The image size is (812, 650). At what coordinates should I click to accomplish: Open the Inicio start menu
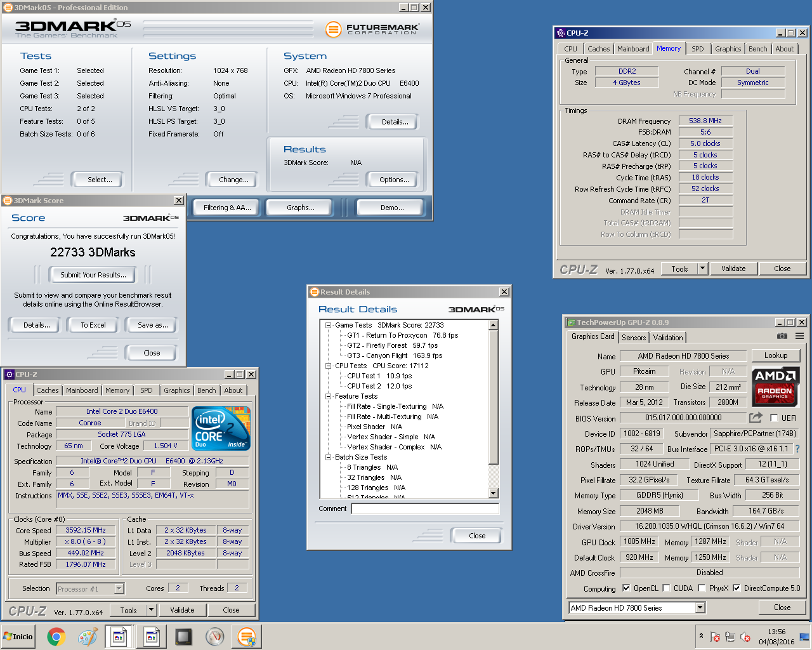(18, 636)
